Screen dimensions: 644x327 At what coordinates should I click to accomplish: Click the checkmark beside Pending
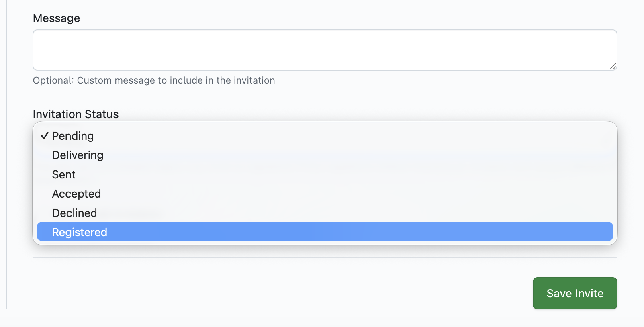point(45,136)
